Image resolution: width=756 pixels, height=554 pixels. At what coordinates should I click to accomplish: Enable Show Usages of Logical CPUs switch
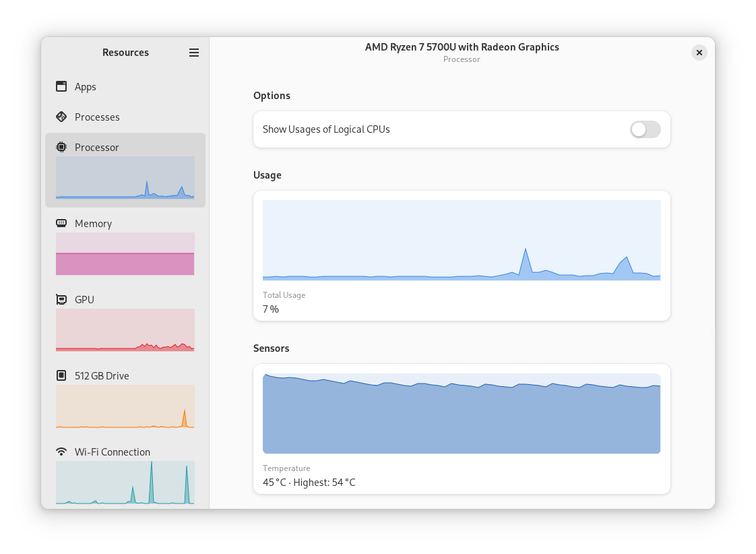tap(645, 129)
